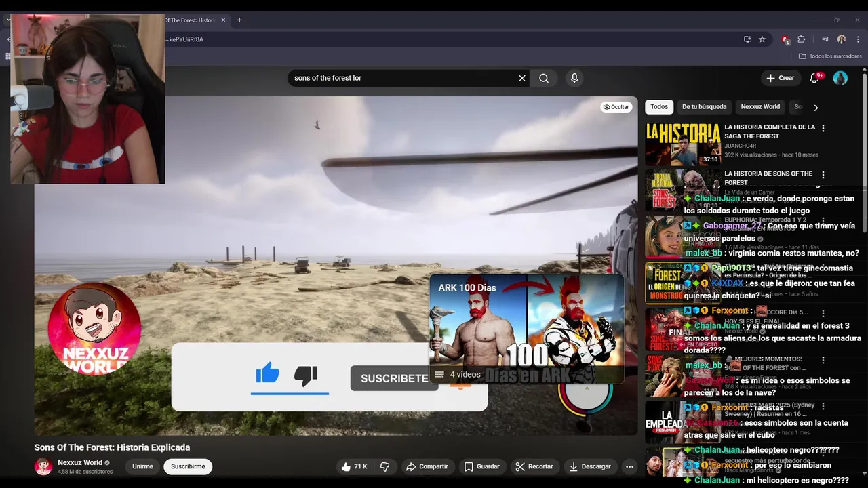Open options menu for LA HISTORIA DE SONS video
The height and width of the screenshot is (488, 868).
click(823, 175)
